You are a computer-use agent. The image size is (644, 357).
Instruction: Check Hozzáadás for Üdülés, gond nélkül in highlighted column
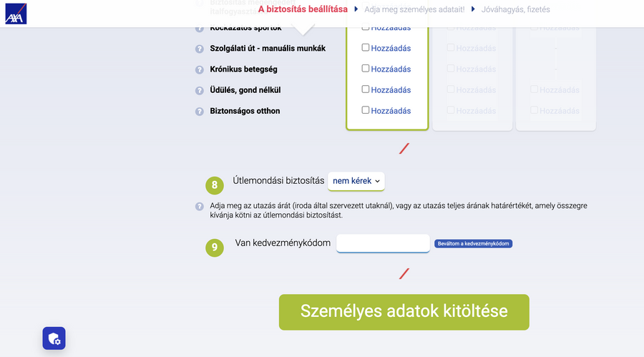click(x=366, y=89)
